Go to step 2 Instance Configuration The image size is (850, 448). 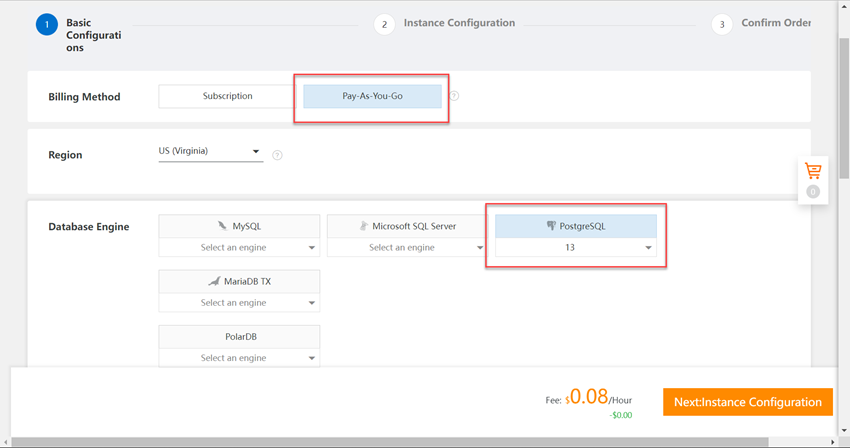445,24
